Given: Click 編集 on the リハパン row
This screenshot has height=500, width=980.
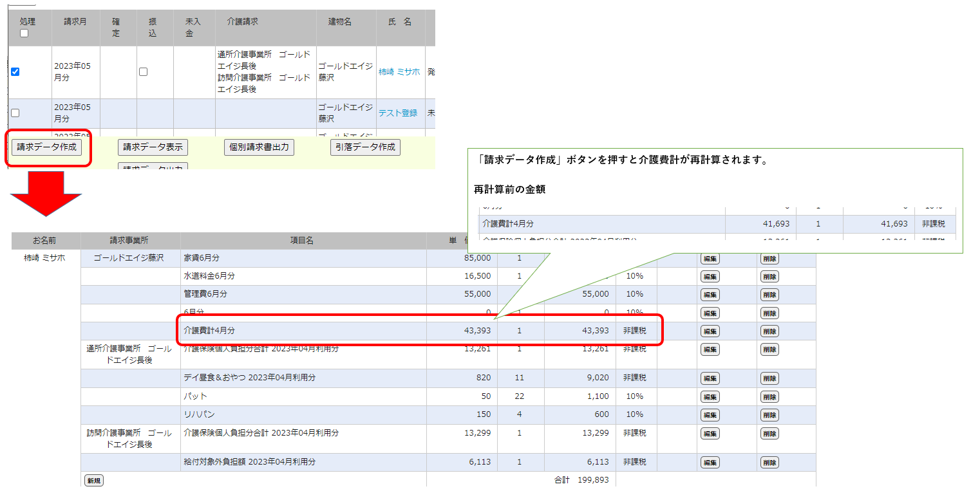Looking at the screenshot, I should click(x=710, y=415).
